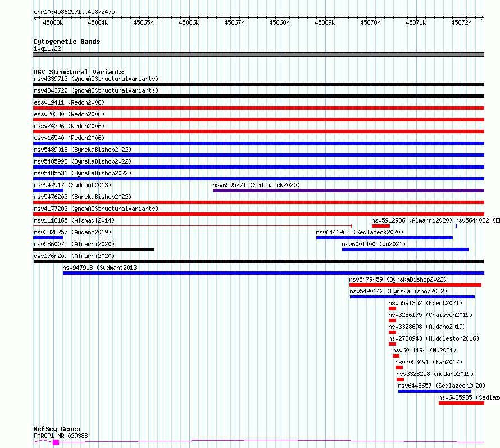Click the red nsv5479459 variant bar

[416, 285]
